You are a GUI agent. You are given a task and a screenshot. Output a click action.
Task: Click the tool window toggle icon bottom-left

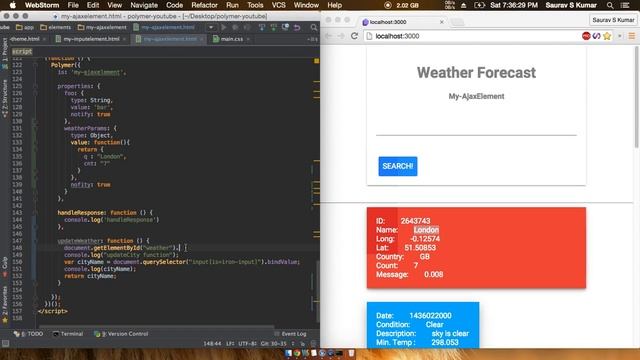coord(5,344)
